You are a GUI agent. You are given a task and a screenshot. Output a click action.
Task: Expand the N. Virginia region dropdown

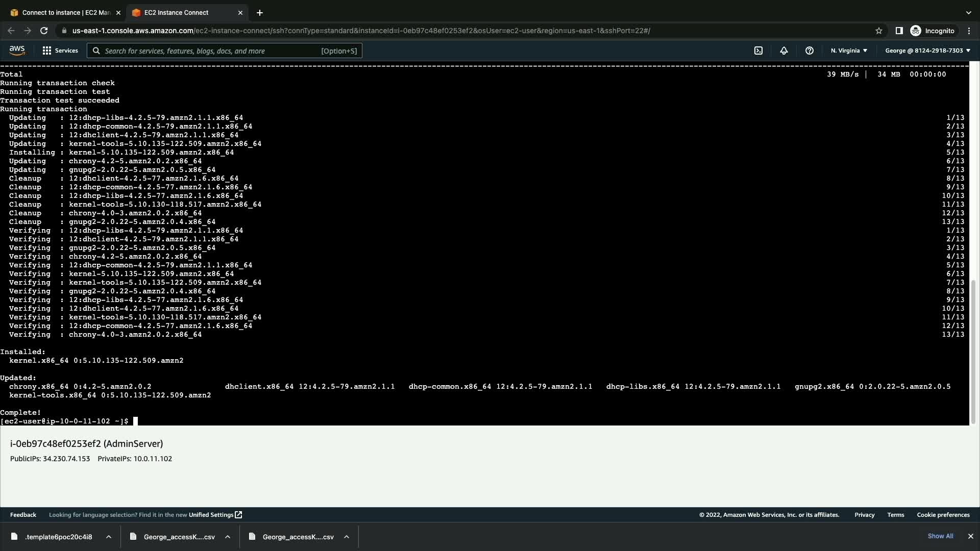(x=849, y=51)
